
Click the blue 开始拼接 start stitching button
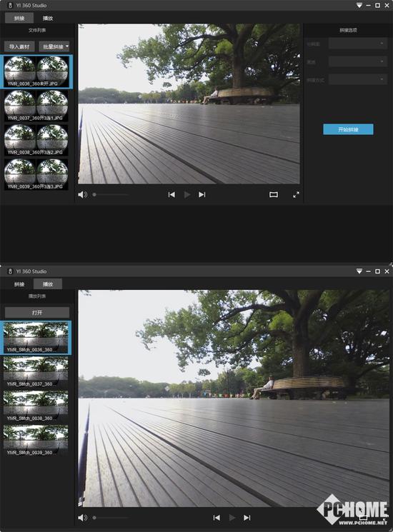click(x=348, y=129)
